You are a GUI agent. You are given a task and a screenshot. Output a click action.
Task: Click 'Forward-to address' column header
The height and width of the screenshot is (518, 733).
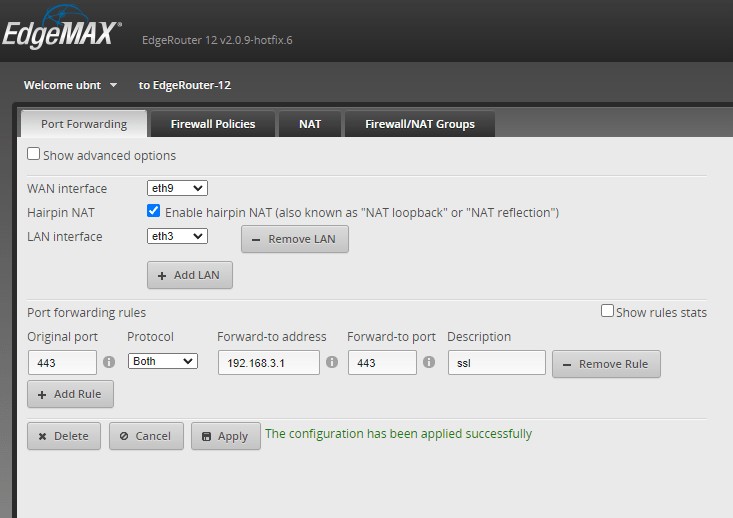coord(272,337)
